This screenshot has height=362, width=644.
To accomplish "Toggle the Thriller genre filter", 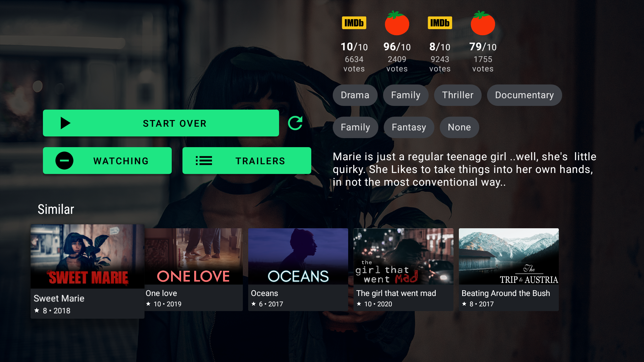I will coord(458,95).
